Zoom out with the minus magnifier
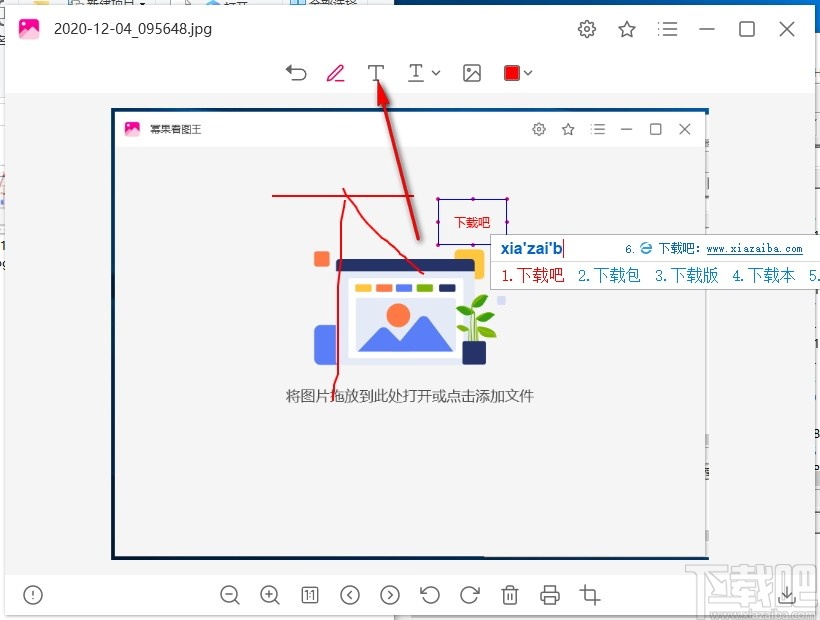Screen dimensions: 820x620 tap(230, 595)
